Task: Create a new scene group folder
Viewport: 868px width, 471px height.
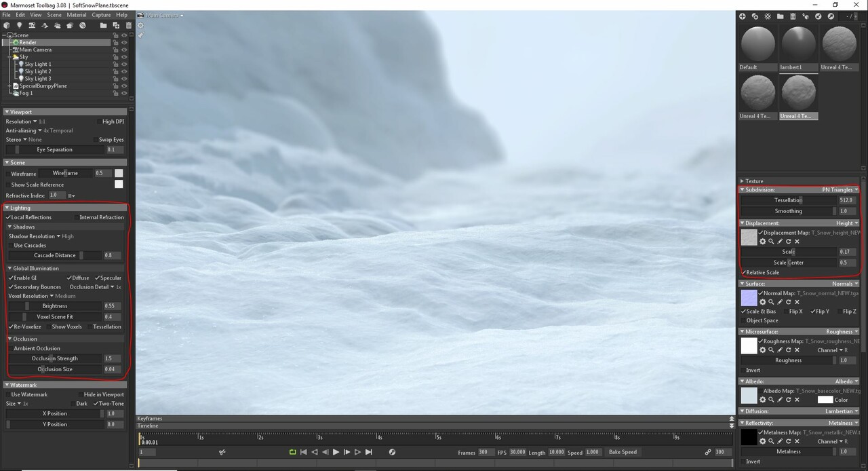Action: [x=103, y=26]
